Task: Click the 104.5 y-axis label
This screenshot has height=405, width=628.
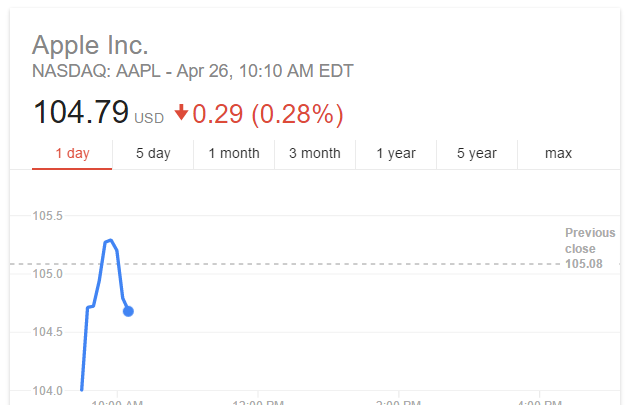Action: pyautogui.click(x=48, y=332)
